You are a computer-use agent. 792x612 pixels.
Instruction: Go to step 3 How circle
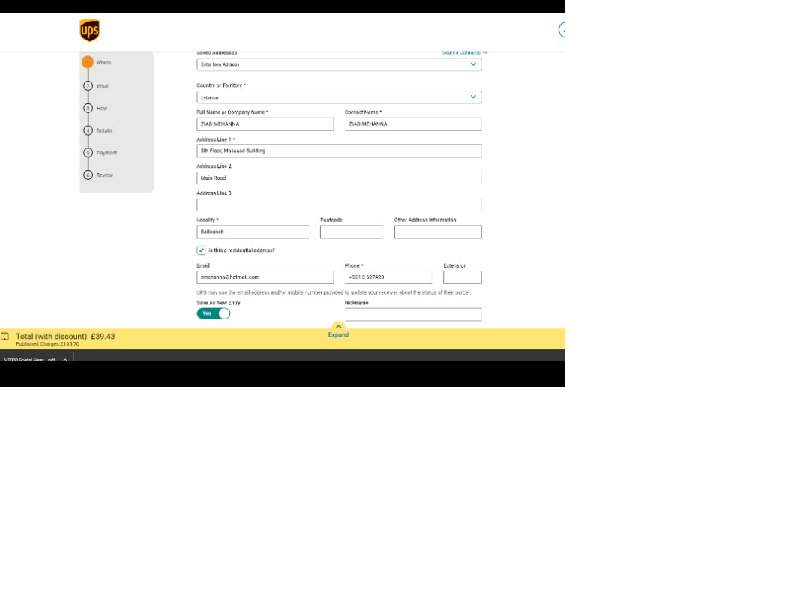pyautogui.click(x=88, y=108)
